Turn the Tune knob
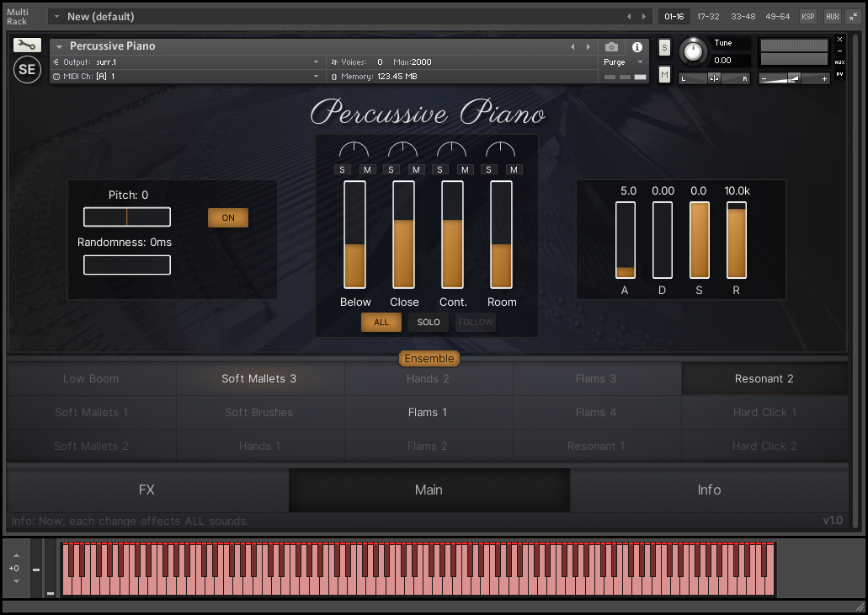868x615 pixels. point(693,51)
